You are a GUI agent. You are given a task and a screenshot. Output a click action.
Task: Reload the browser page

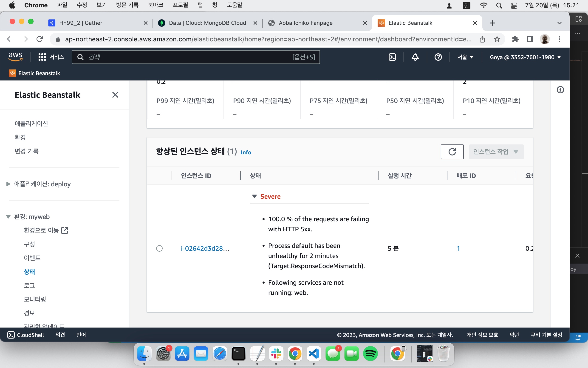[39, 39]
